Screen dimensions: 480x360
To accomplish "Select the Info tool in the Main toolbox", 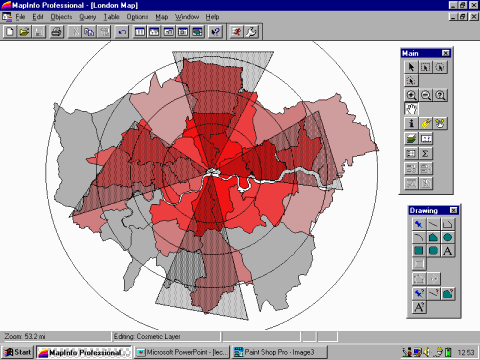I will [411, 123].
